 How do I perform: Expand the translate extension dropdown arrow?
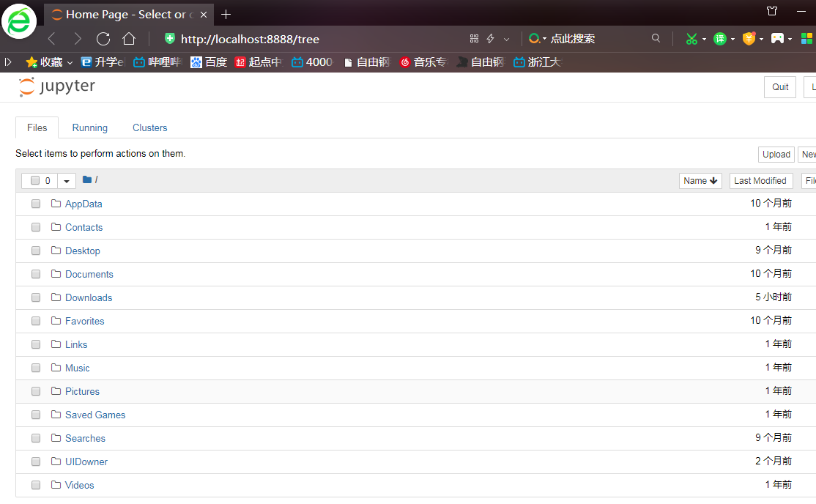[732, 39]
